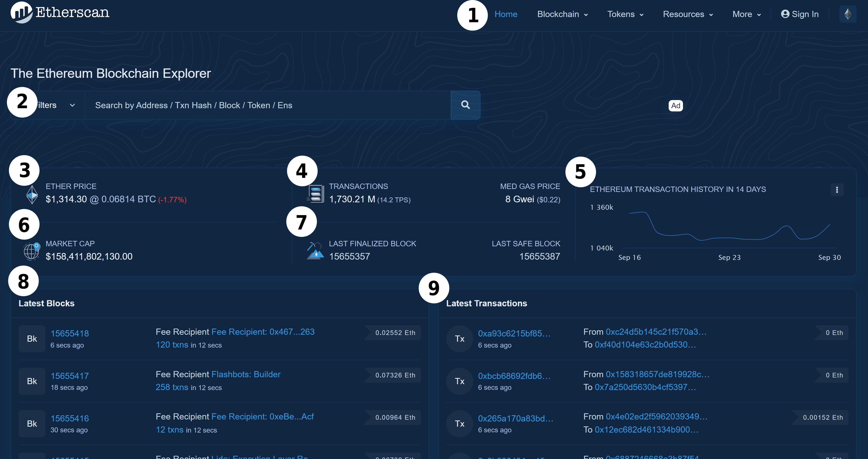
Task: Expand the Tokens dropdown menu
Action: click(626, 14)
